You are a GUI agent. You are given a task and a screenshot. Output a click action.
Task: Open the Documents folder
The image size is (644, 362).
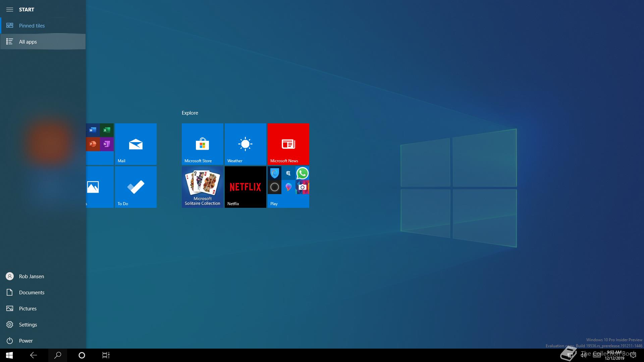32,292
